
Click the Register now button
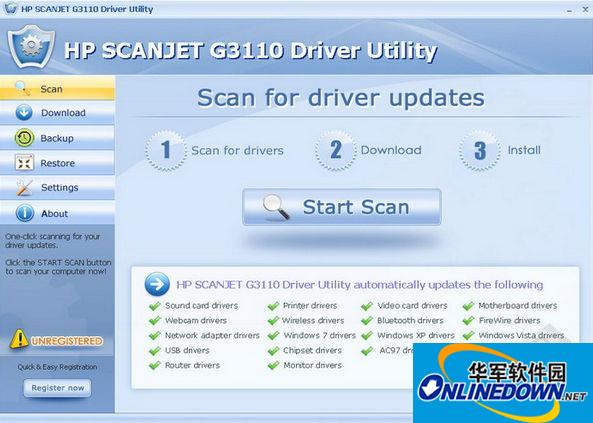point(57,388)
